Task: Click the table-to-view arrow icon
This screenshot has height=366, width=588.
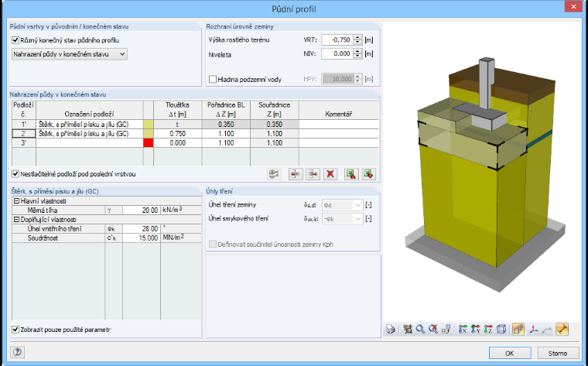Action: tap(446, 330)
